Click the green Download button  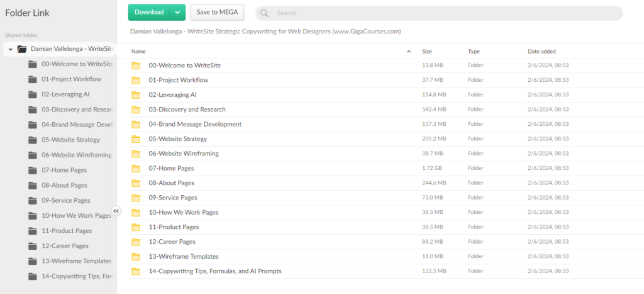click(149, 12)
